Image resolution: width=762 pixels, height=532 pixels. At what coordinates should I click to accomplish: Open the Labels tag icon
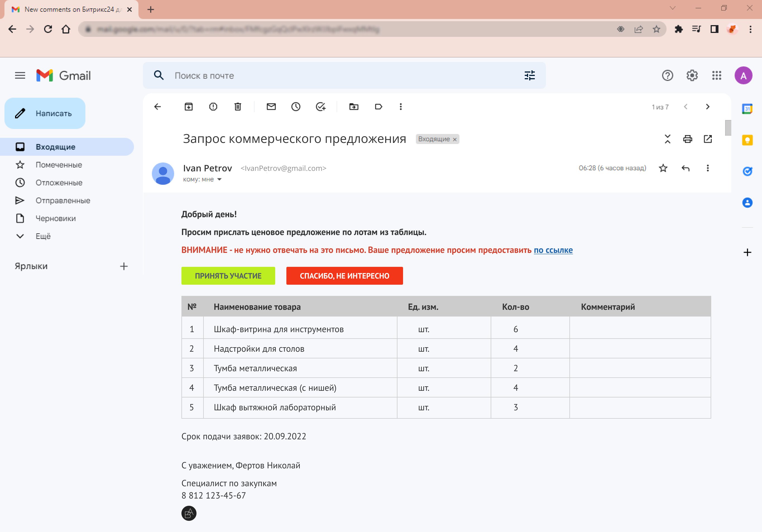click(378, 107)
